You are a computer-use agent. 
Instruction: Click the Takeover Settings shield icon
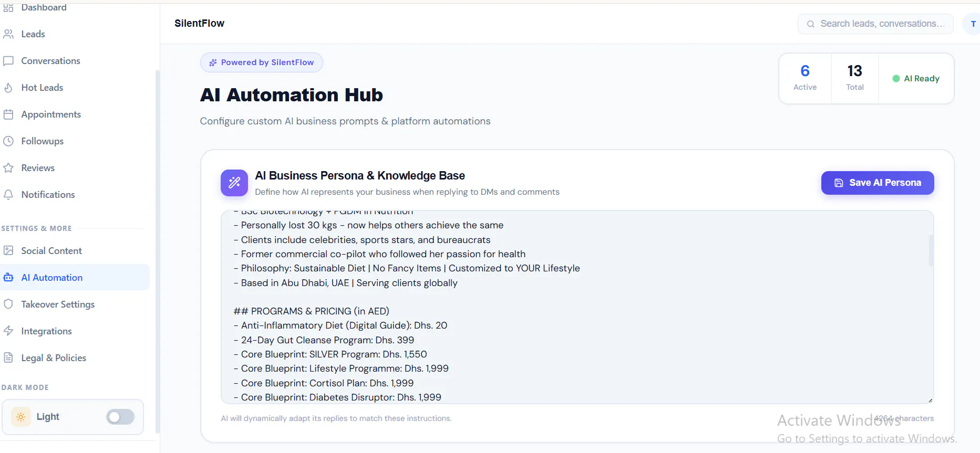(8, 304)
